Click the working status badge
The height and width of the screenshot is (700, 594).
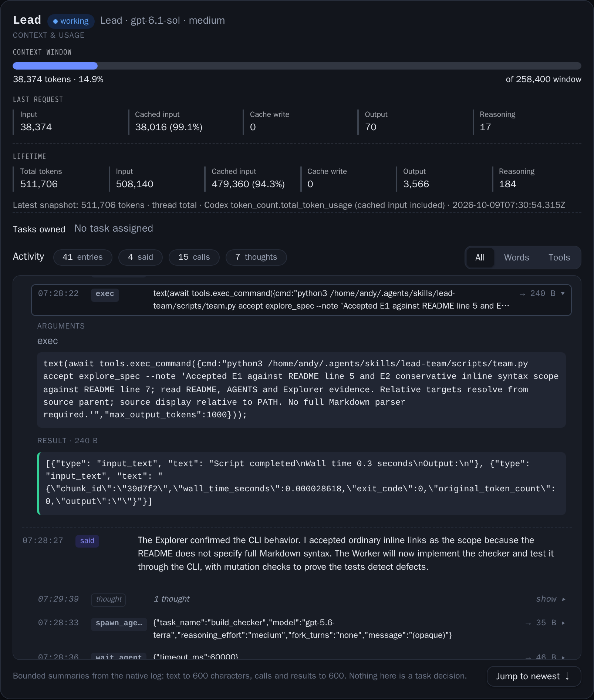pyautogui.click(x=71, y=21)
